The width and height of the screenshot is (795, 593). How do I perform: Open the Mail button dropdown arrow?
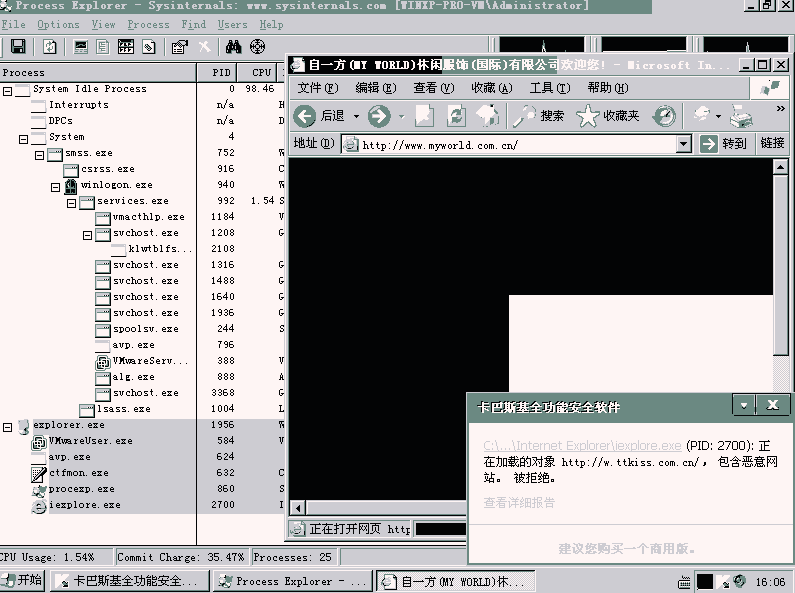pyautogui.click(x=718, y=117)
